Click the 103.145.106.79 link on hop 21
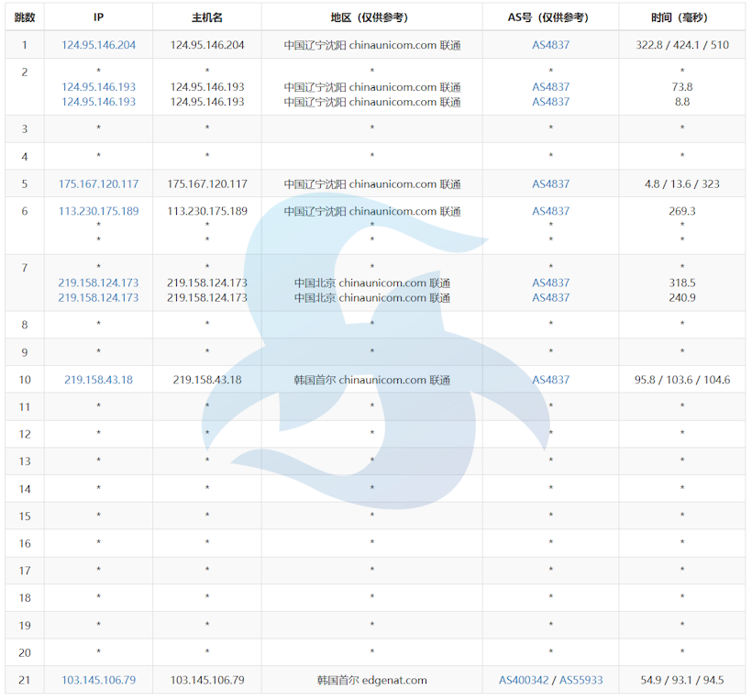Screen dimensions: 752x700 tap(98, 681)
